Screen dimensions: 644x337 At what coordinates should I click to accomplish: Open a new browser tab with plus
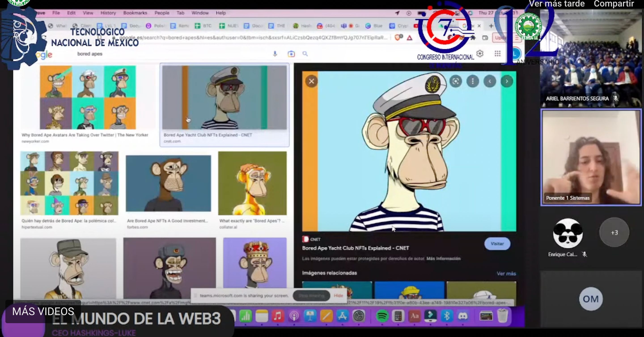tap(491, 26)
